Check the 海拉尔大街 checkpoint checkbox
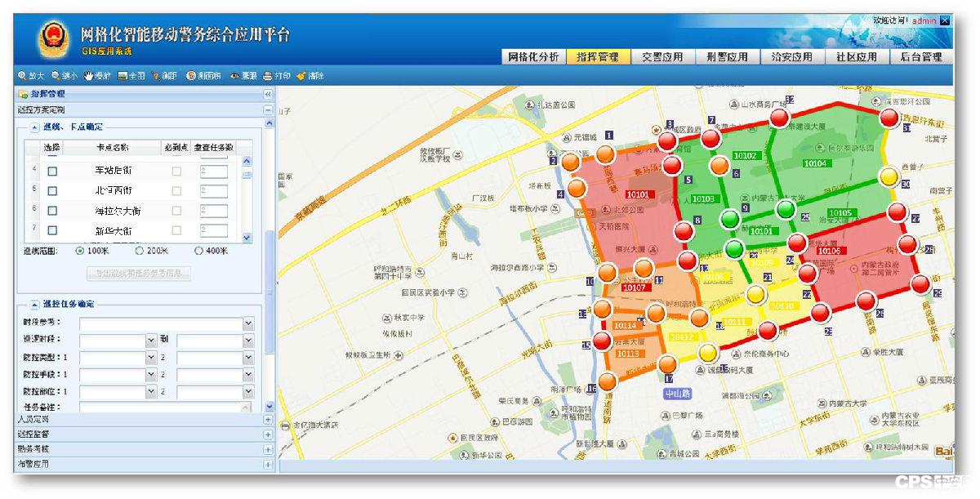980x499 pixels. point(51,210)
